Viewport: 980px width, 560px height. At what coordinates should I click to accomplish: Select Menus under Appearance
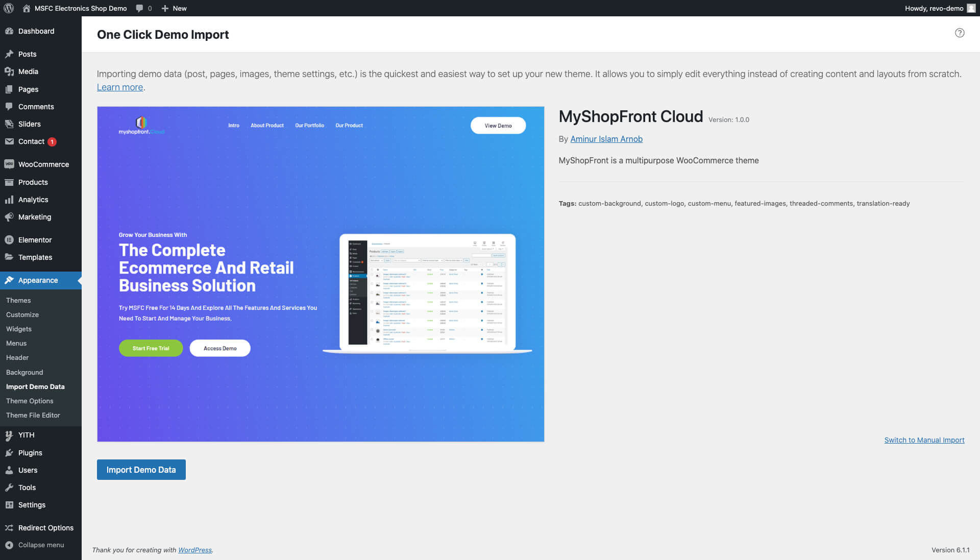[16, 344]
